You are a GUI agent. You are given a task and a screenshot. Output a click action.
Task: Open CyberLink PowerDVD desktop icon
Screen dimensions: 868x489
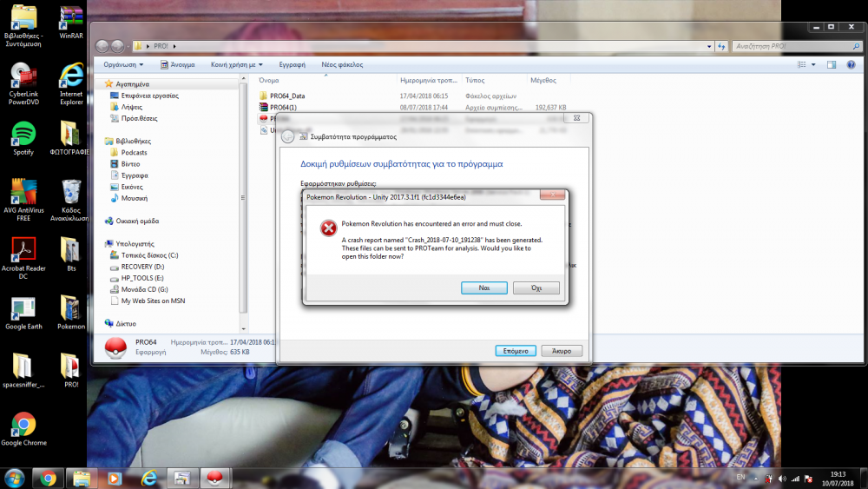tap(23, 83)
